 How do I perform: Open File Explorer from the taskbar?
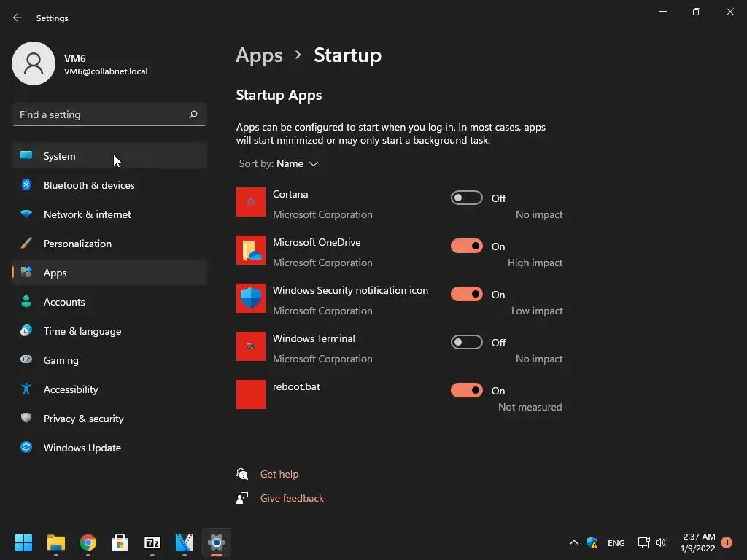coord(55,542)
